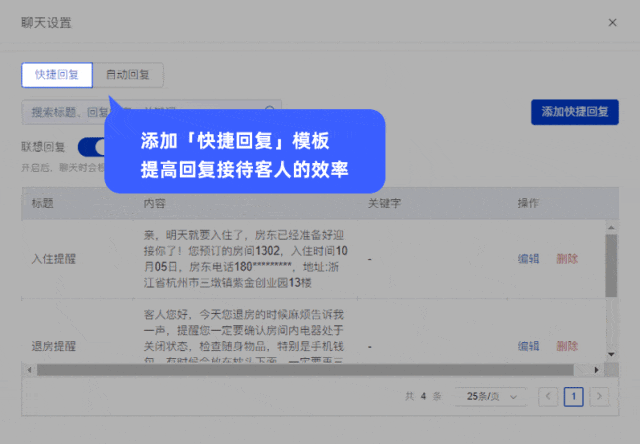Close the 聊天设置 dialog
Screen dimensions: 640x444
point(612,22)
